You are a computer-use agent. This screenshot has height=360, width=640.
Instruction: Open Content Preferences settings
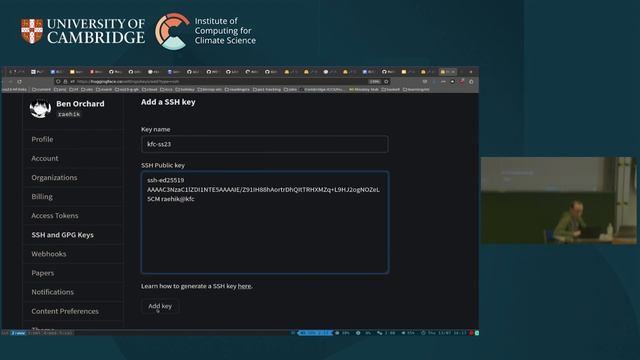pos(65,311)
